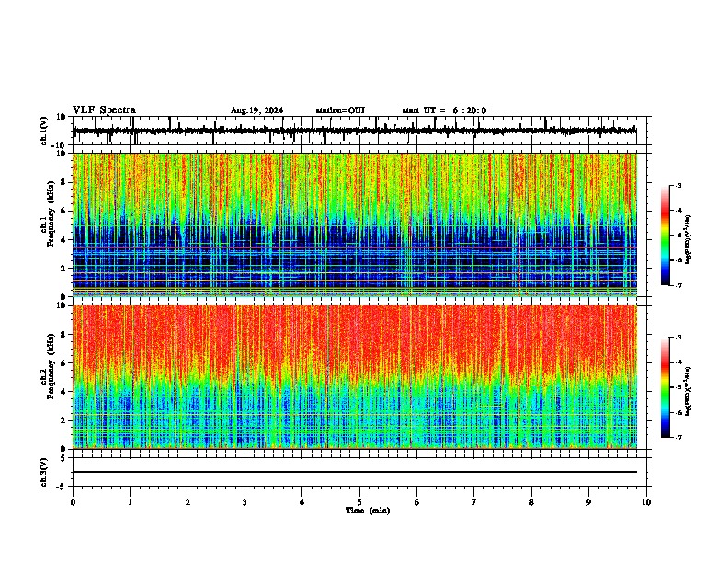Click the time axis tick label '0'

coord(73,502)
